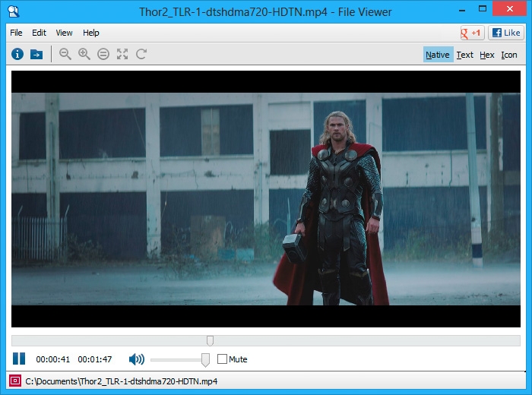Open the View menu
This screenshot has height=395, width=532.
pyautogui.click(x=64, y=33)
